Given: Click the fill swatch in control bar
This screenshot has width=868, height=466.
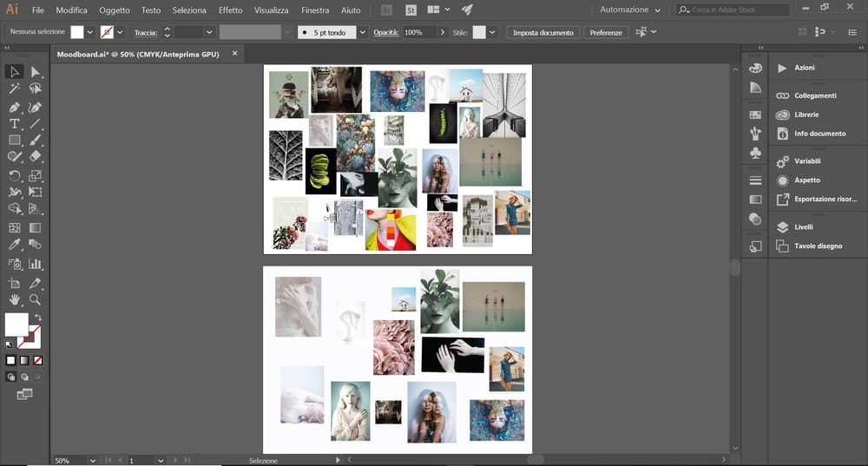Looking at the screenshot, I should 77,32.
